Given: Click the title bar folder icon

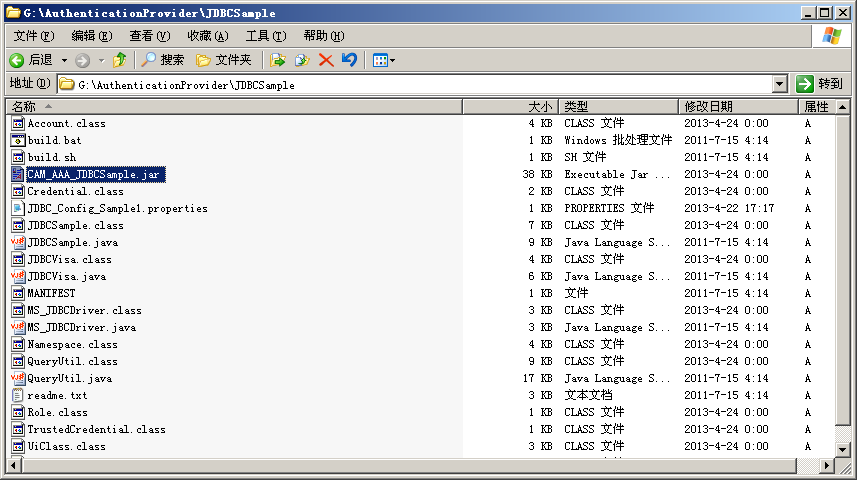Looking at the screenshot, I should pyautogui.click(x=14, y=13).
